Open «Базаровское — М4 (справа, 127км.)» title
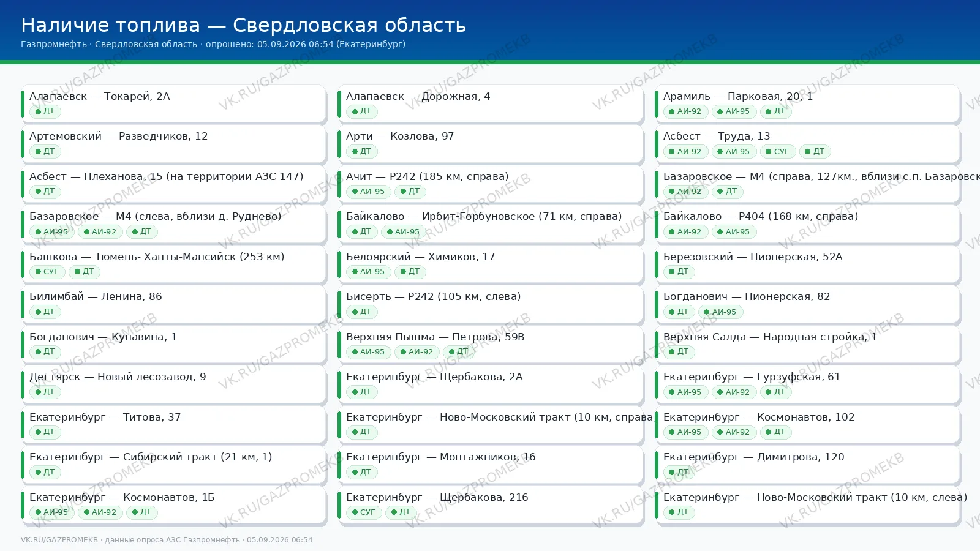The width and height of the screenshot is (980, 551). click(821, 176)
